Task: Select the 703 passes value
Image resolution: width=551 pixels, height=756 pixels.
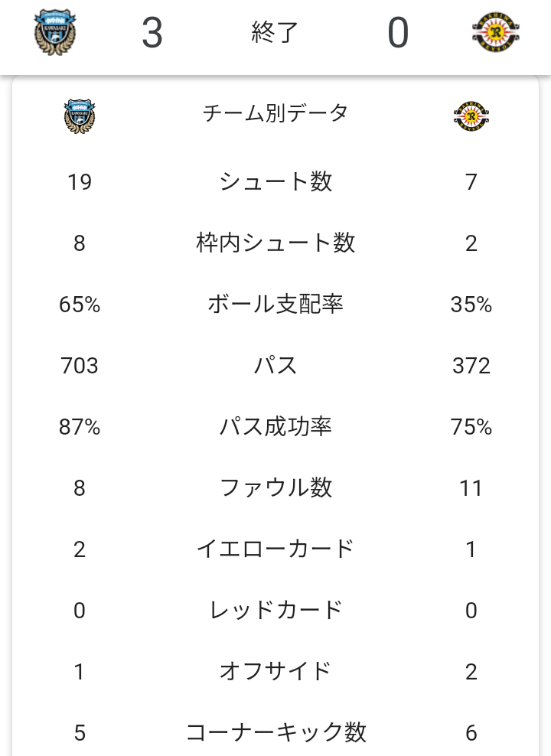Action: (x=80, y=366)
